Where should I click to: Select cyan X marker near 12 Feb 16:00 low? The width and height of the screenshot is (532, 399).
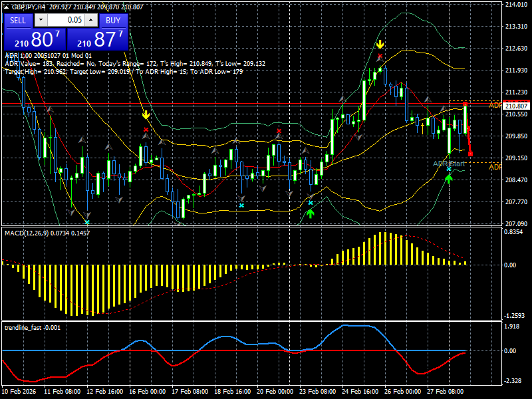click(x=87, y=222)
